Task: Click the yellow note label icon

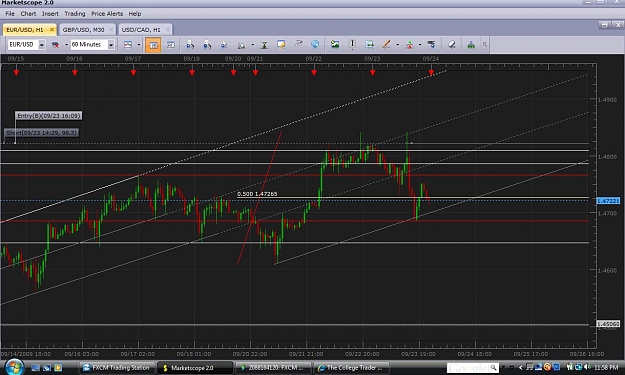Action: click(281, 44)
